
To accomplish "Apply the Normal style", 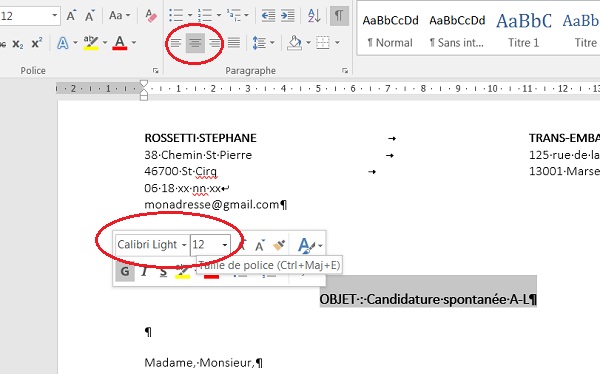I will click(390, 31).
